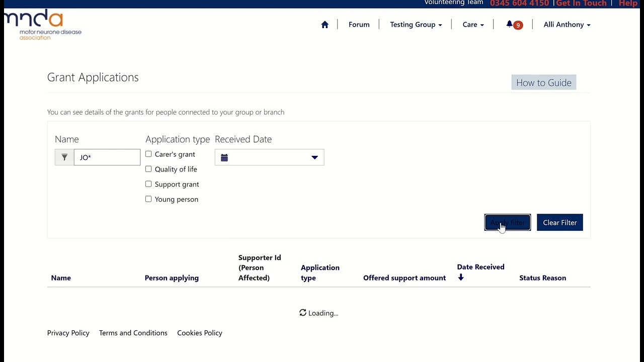Click the Clear Filter button

[x=559, y=223]
